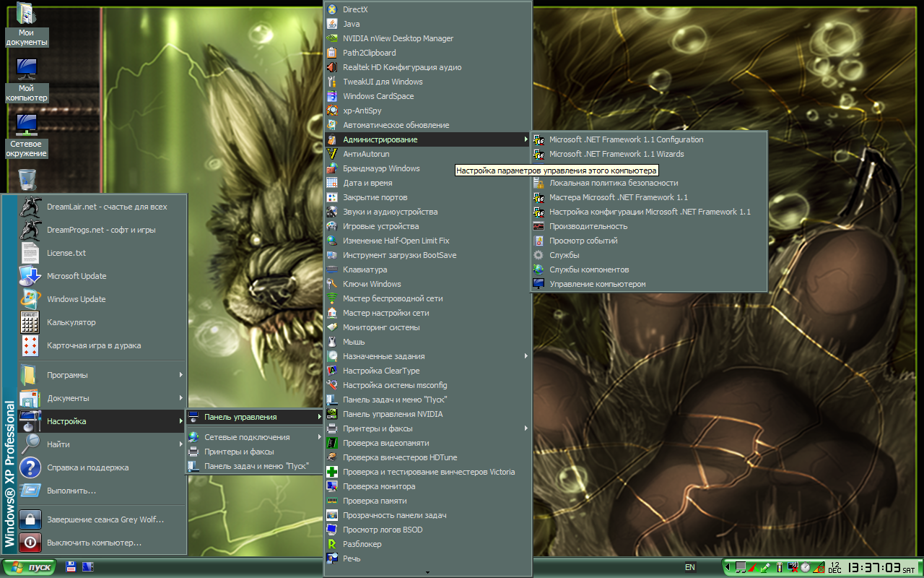Open the Calculator (Калькулятор) icon in Start menu
Screen dimensions: 924x578
click(x=30, y=322)
